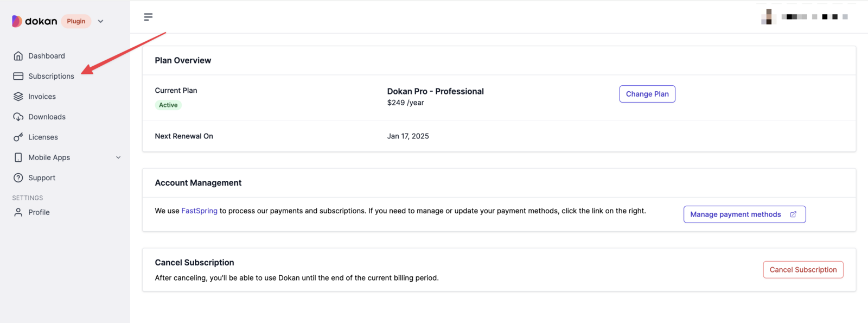Open the Invoices layers icon

pos(18,97)
